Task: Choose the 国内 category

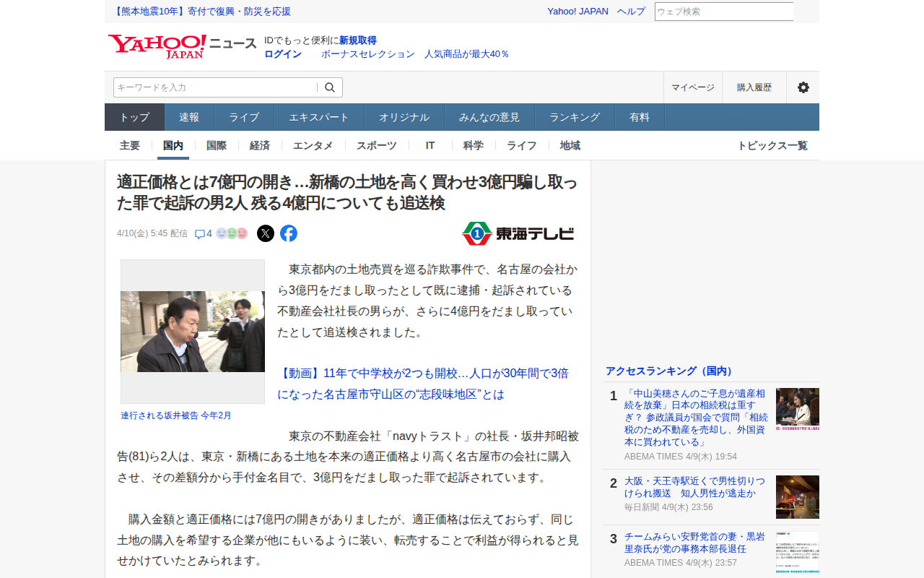Action: pyautogui.click(x=173, y=145)
